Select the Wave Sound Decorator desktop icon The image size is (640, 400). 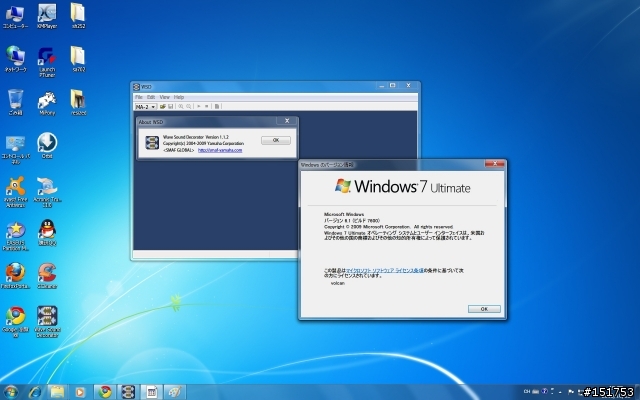47,322
